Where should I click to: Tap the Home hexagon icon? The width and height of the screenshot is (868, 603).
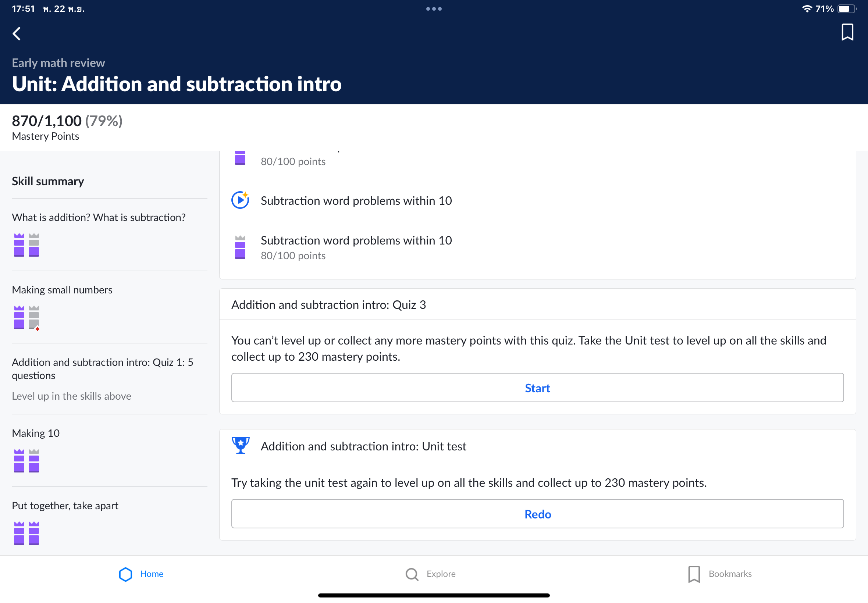coord(125,574)
